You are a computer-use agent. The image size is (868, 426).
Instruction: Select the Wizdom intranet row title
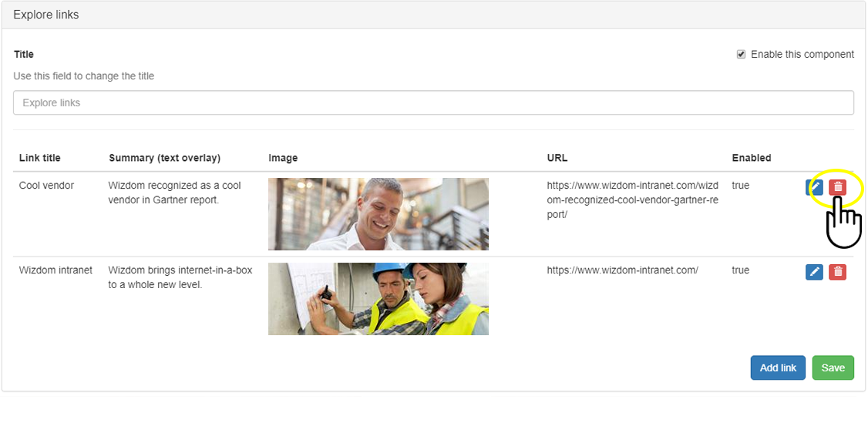(56, 270)
